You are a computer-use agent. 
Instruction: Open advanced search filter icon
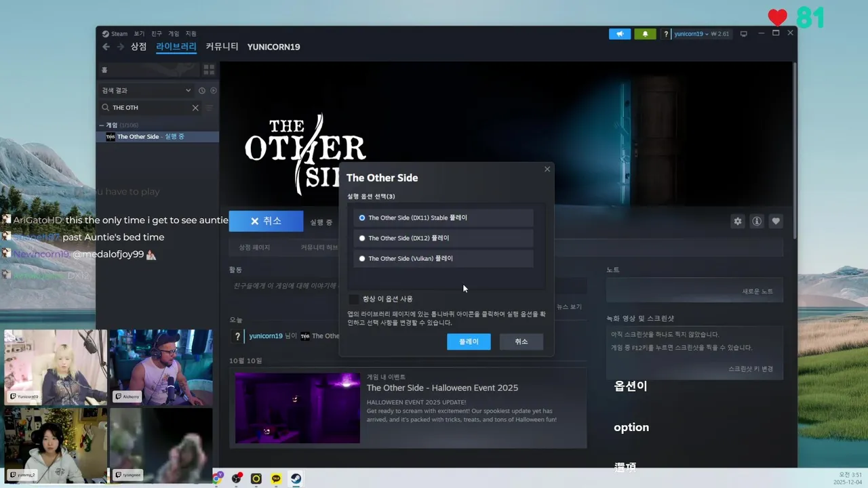(x=210, y=108)
